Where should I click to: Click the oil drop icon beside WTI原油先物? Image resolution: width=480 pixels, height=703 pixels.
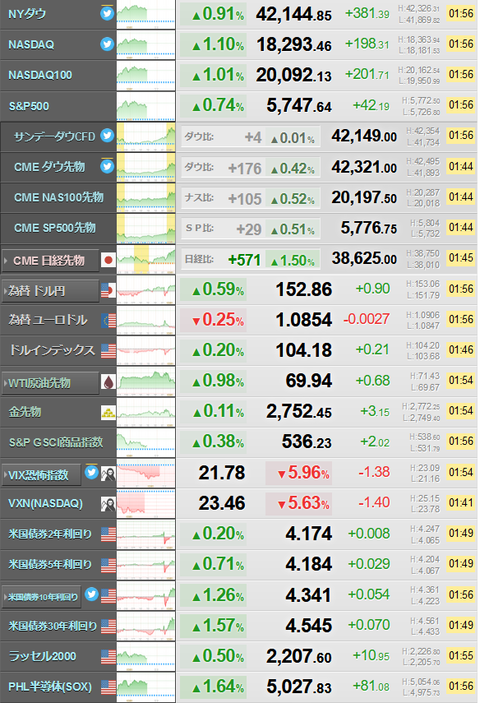click(108, 382)
